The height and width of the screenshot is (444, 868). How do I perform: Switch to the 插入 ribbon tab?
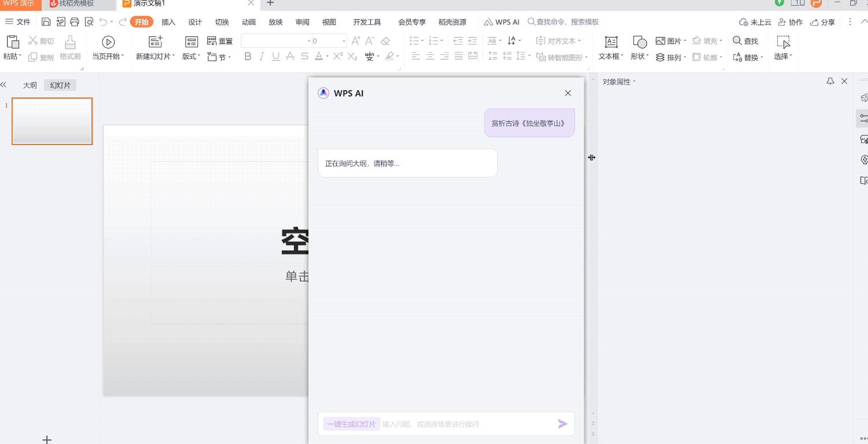click(x=168, y=22)
